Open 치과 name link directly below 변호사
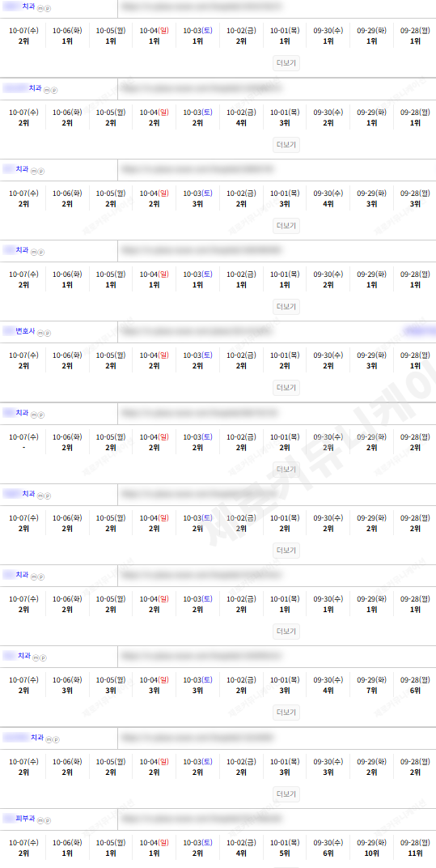This screenshot has height=868, width=436. click(15, 413)
